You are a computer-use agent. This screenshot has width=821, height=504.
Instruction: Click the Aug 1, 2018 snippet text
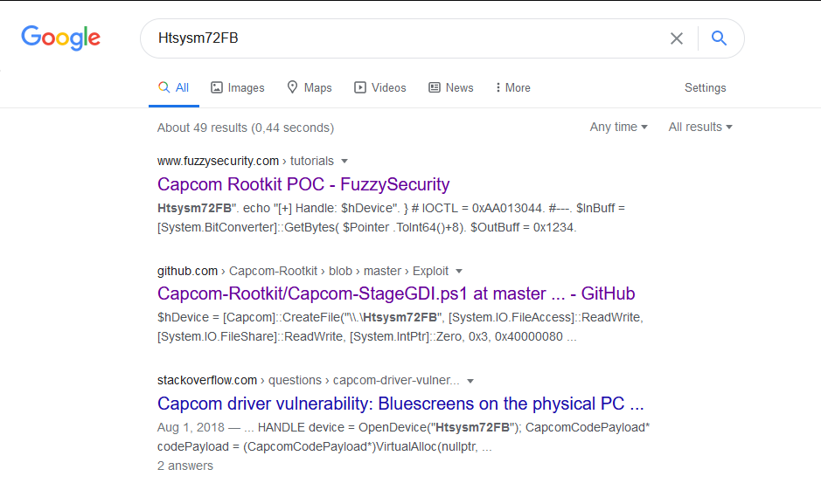404,437
